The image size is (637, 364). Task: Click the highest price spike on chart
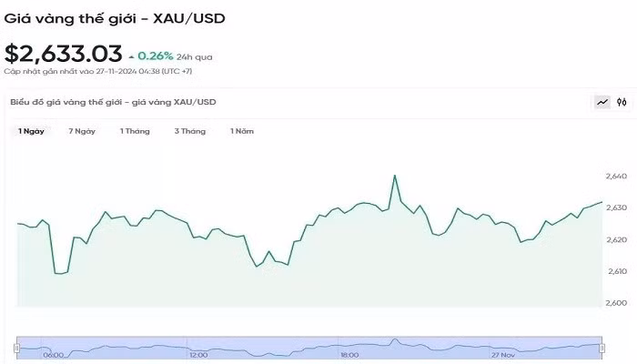[x=395, y=176]
